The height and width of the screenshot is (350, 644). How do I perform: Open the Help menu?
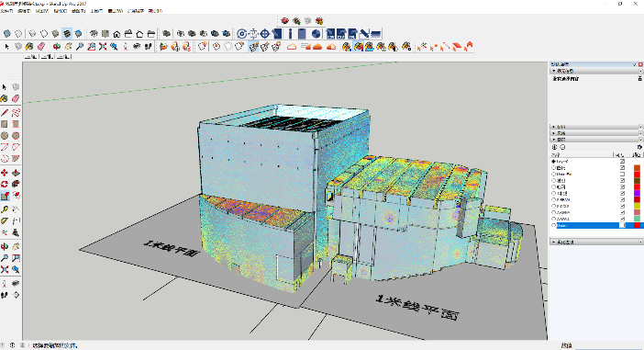point(156,11)
